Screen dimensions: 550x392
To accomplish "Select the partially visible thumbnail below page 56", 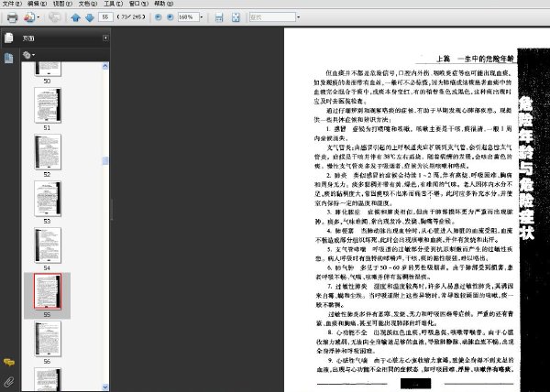I will (48, 379).
